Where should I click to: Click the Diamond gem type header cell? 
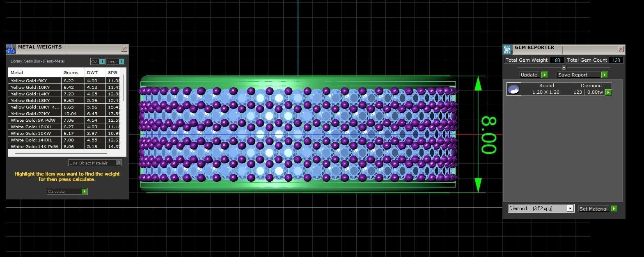[x=591, y=86]
